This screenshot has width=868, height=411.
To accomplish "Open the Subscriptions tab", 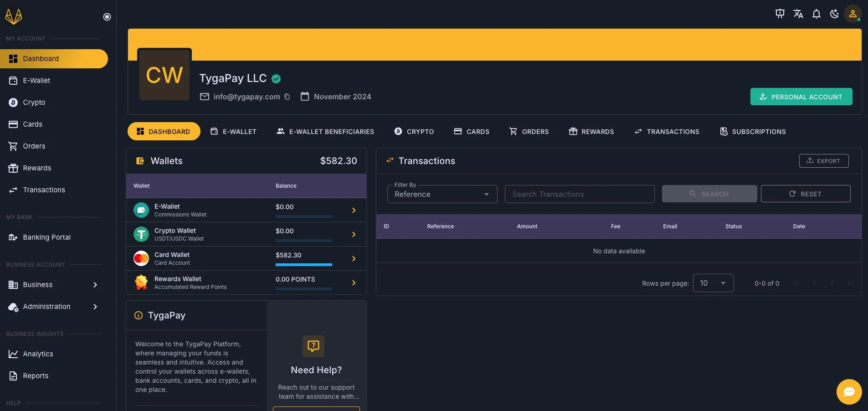I will (x=753, y=132).
